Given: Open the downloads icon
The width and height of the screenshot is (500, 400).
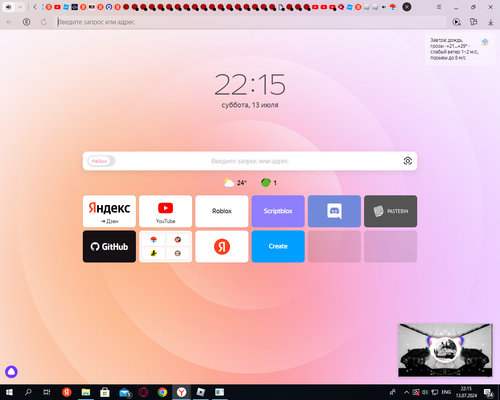Looking at the screenshot, I should click(x=491, y=22).
